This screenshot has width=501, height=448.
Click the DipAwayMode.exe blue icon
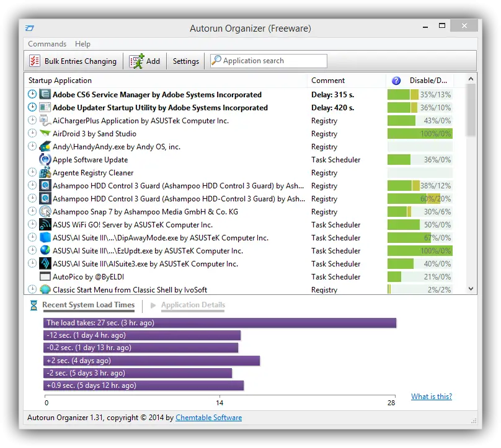pos(45,237)
